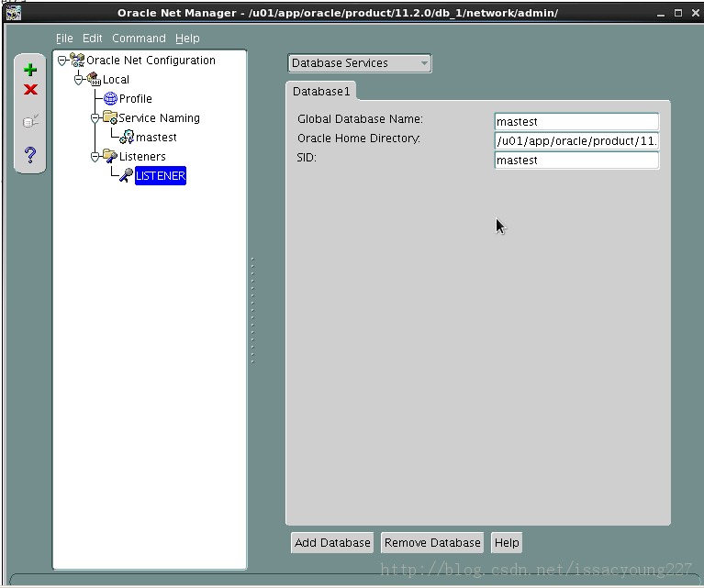Select the LISTENER tree item
The image size is (704, 588).
coord(161,175)
